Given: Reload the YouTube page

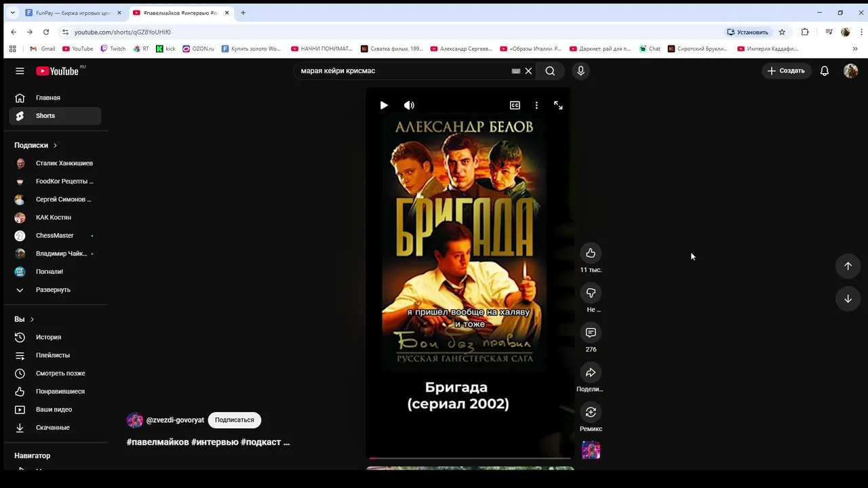Looking at the screenshot, I should coord(46,32).
